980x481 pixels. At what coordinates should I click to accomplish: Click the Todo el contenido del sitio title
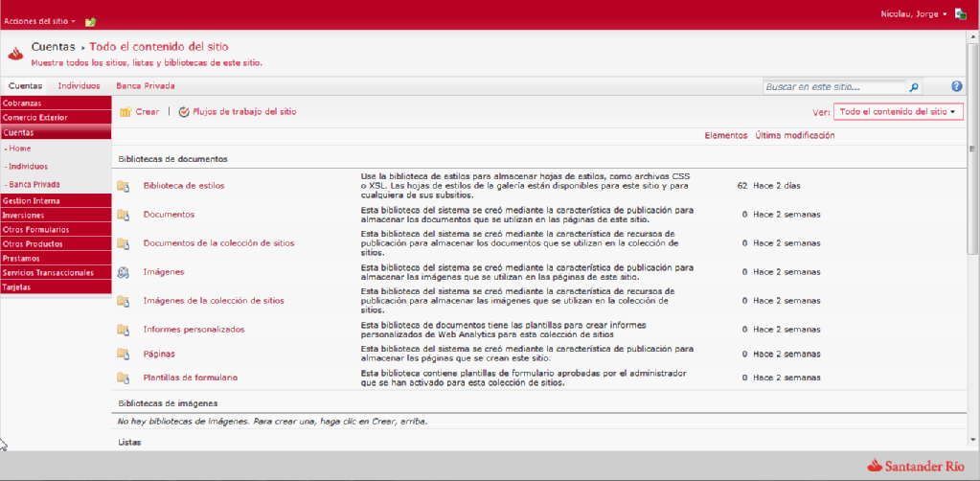click(159, 47)
